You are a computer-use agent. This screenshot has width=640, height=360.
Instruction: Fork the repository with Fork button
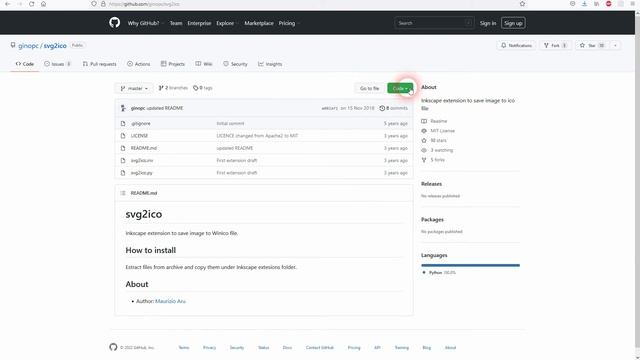coord(555,45)
